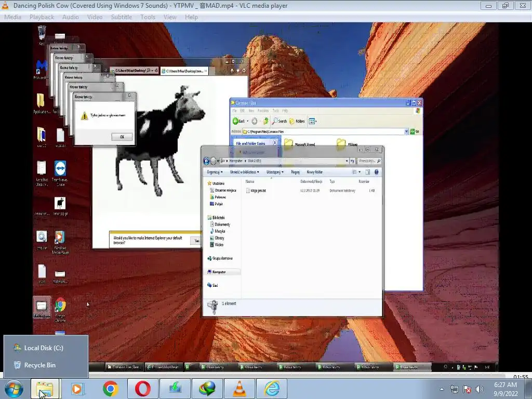Screen dimensions: 532x399
Task: Open the Udostępnij dropdown
Action: click(274, 172)
